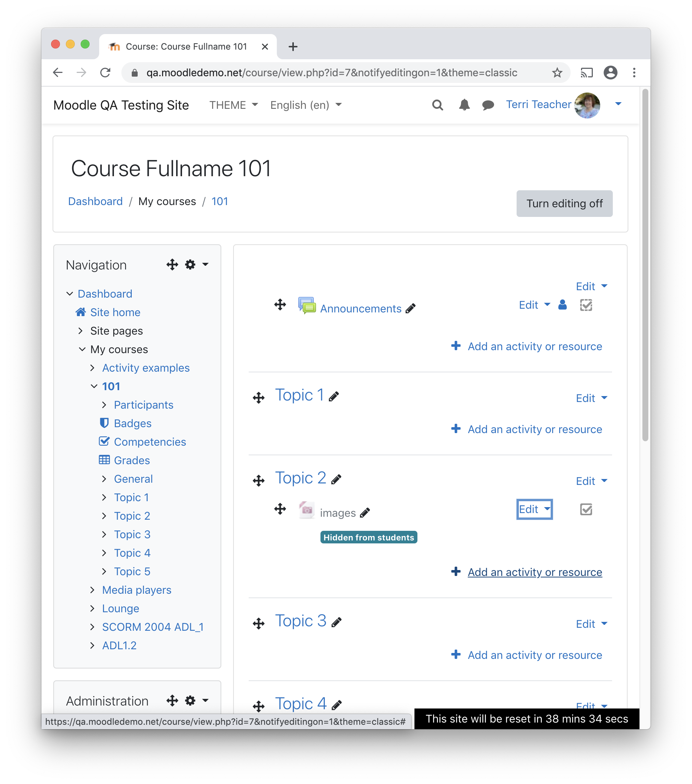
Task: Click the move handle for Topic 2 section
Action: click(x=259, y=480)
